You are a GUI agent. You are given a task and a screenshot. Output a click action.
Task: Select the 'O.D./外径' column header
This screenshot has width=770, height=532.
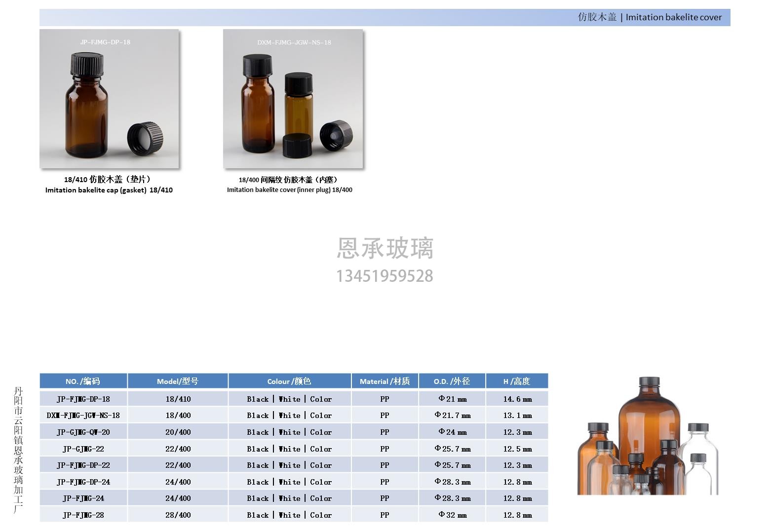pyautogui.click(x=452, y=381)
